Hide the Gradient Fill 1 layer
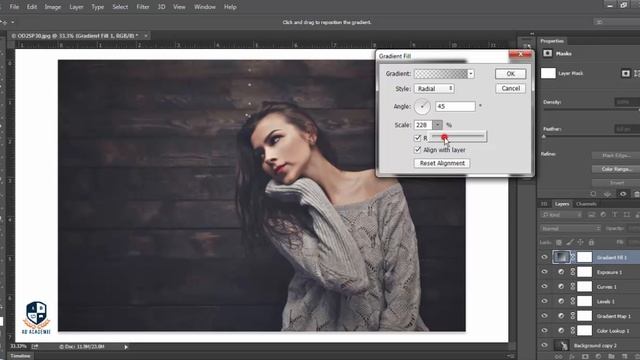 544,258
